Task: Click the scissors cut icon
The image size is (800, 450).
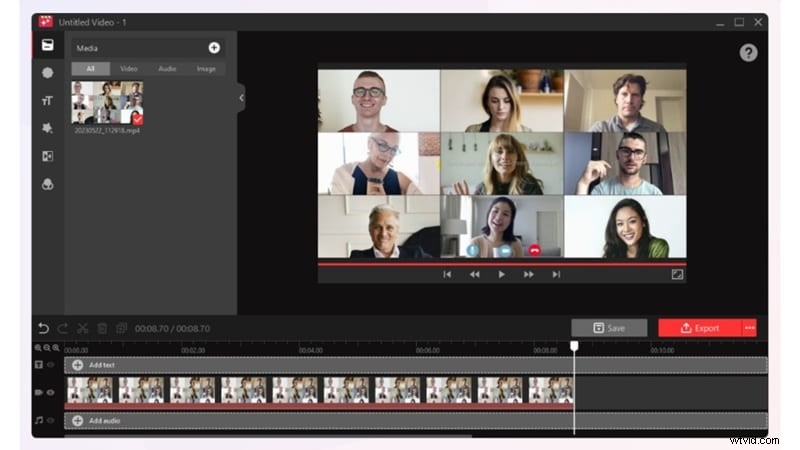Action: coord(83,328)
